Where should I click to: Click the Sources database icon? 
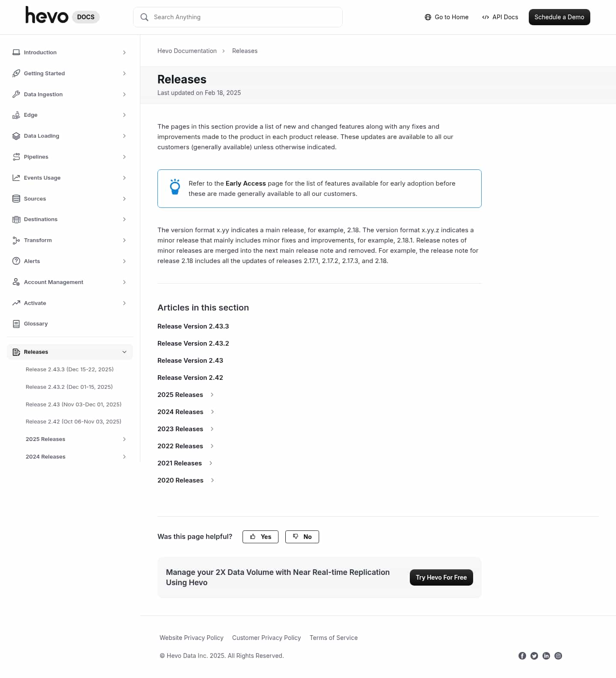16,198
